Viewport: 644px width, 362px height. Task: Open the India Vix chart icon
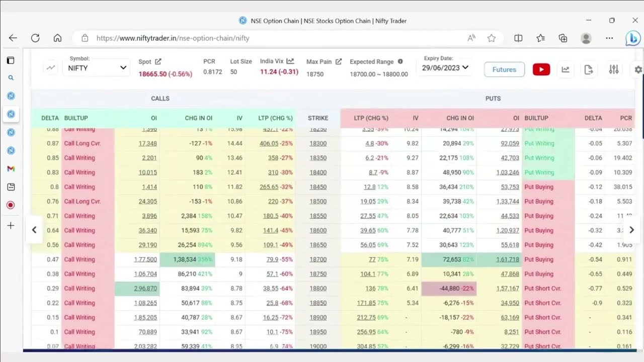(x=290, y=61)
